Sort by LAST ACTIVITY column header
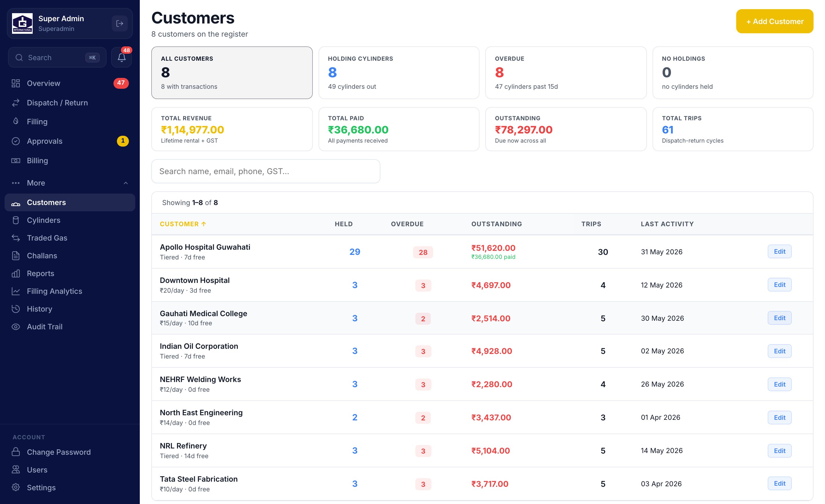This screenshot has height=504, width=825. pos(667,224)
